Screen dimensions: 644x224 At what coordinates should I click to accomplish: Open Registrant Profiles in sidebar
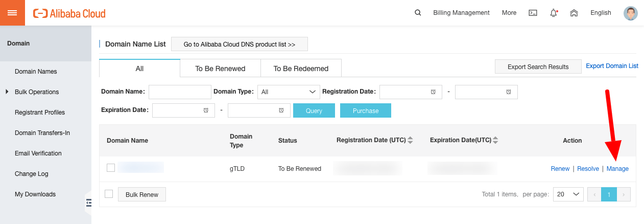40,113
